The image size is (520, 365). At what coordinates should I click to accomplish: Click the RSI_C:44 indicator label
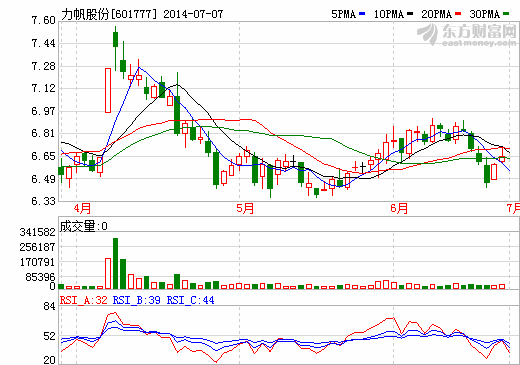click(x=190, y=300)
